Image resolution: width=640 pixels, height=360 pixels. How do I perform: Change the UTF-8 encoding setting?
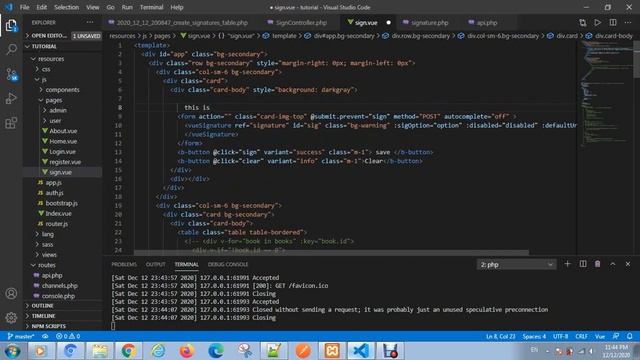(560, 336)
